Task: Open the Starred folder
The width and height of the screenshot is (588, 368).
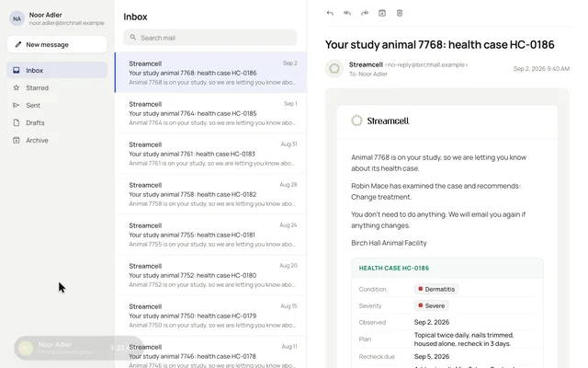Action: (57, 87)
